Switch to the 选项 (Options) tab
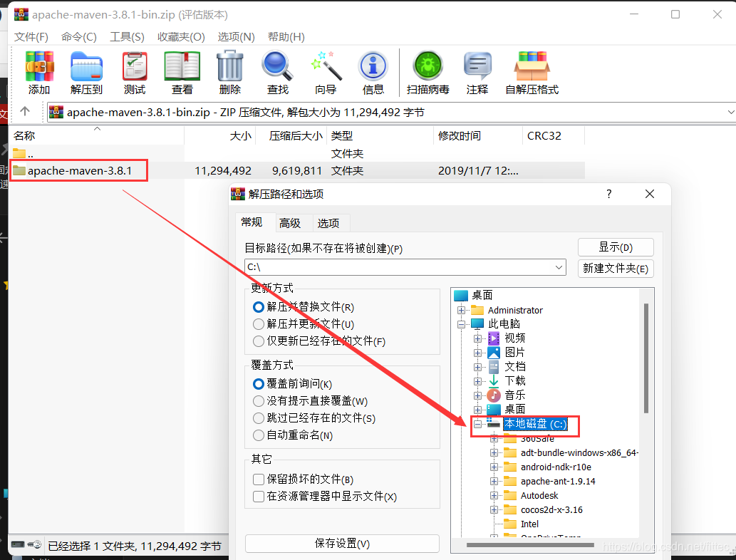 (328, 223)
